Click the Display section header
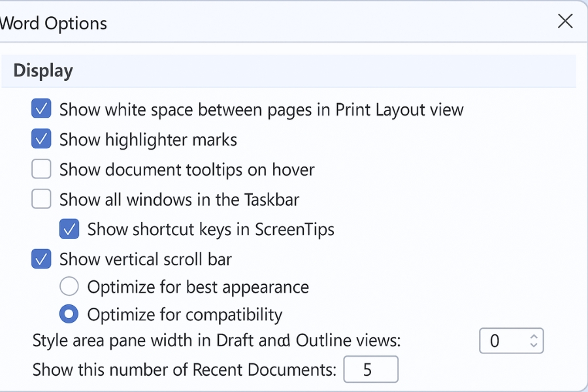The width and height of the screenshot is (588, 392). pos(43,71)
